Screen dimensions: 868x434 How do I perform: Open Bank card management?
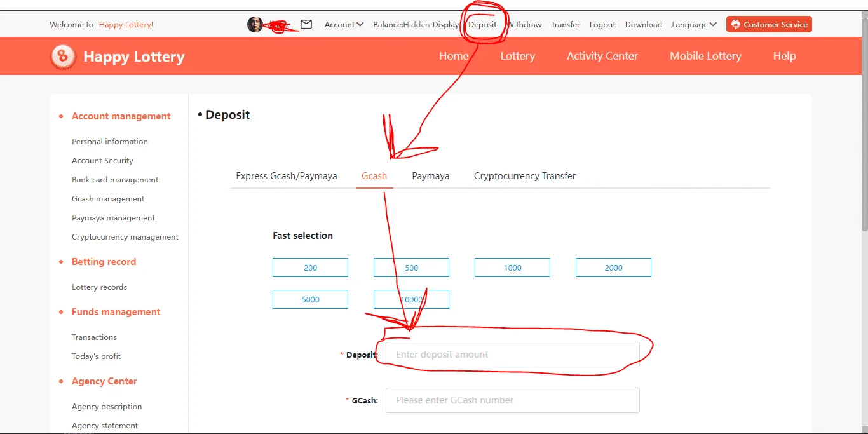coord(115,180)
